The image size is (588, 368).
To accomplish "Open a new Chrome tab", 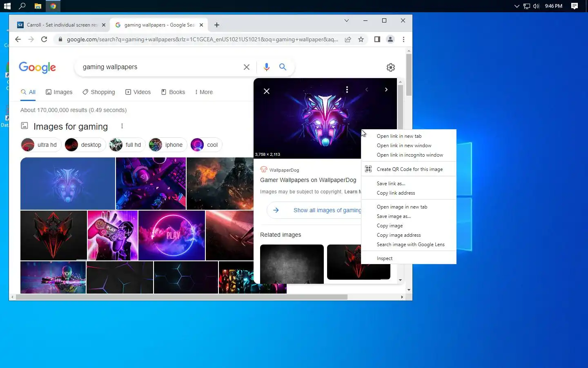I will tap(217, 25).
